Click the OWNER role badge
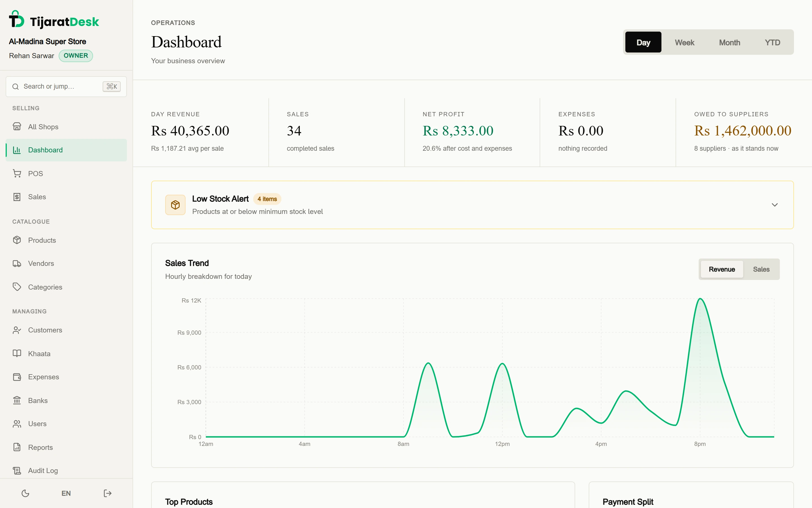This screenshot has width=812, height=508. click(x=76, y=55)
